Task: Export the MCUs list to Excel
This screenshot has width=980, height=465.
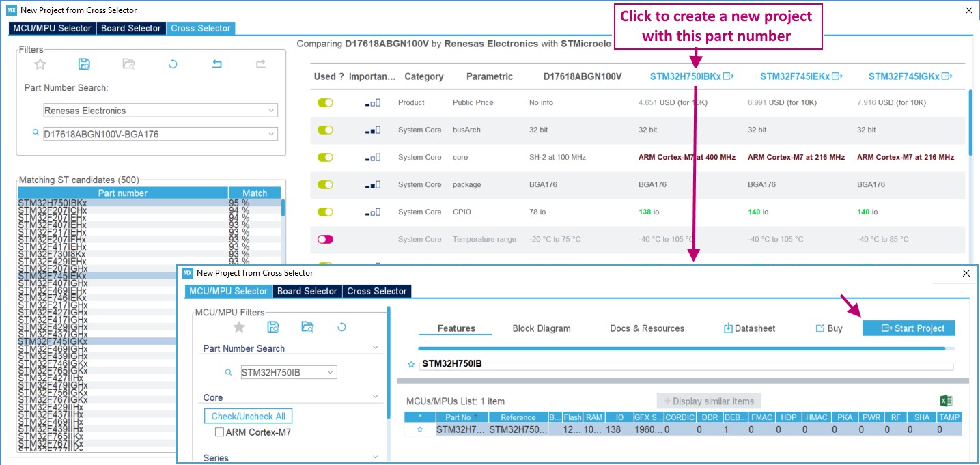Action: tap(946, 401)
